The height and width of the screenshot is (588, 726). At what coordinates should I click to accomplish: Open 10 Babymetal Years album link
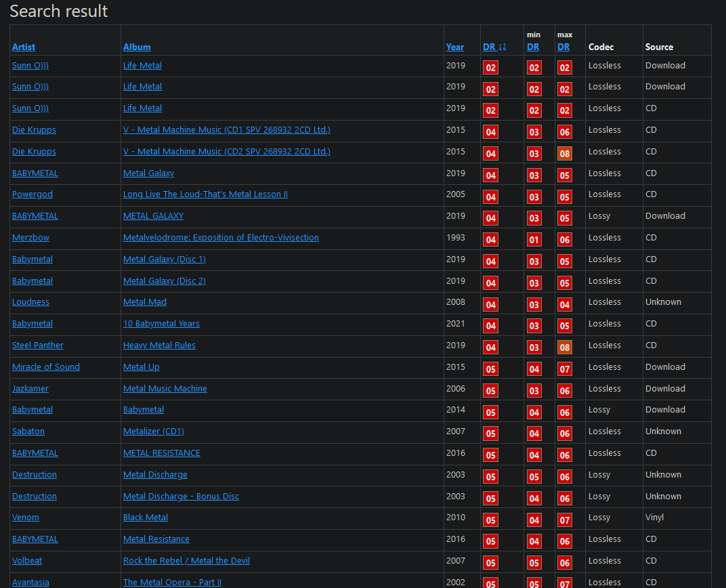[x=161, y=324]
